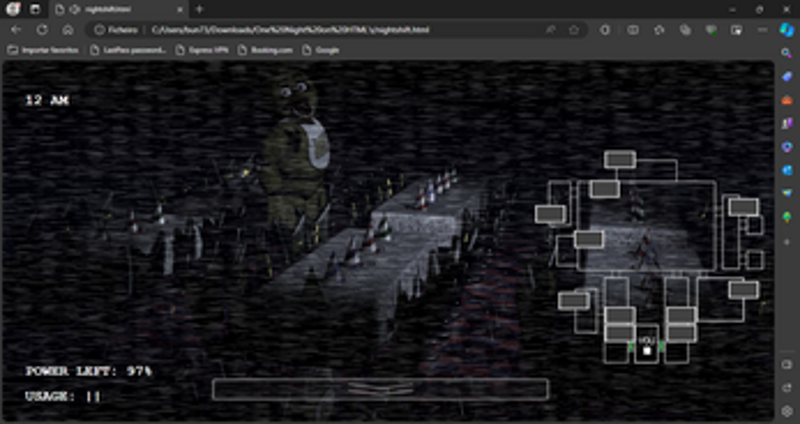800x424 pixels.
Task: Click the POWER LEFT: 97% text
Action: [89, 371]
